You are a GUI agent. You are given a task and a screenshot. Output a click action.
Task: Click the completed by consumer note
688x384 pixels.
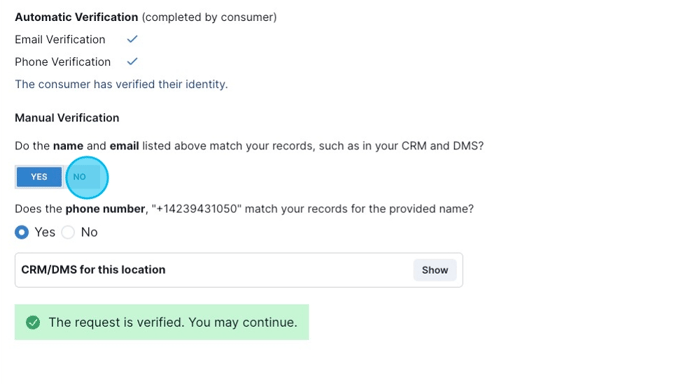pyautogui.click(x=209, y=17)
